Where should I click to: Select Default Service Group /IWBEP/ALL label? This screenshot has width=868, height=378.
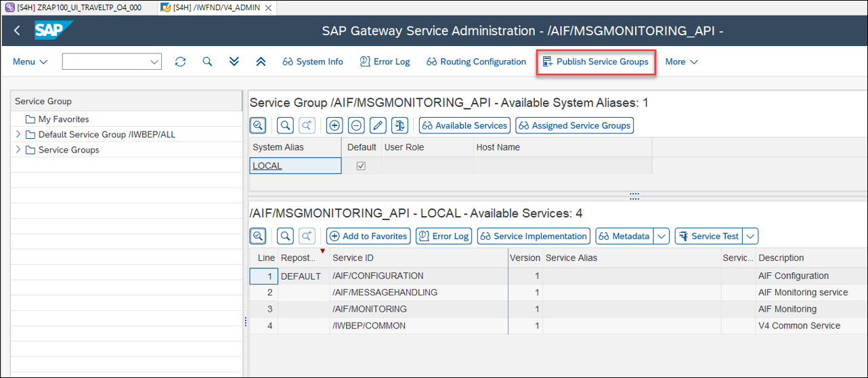(106, 134)
